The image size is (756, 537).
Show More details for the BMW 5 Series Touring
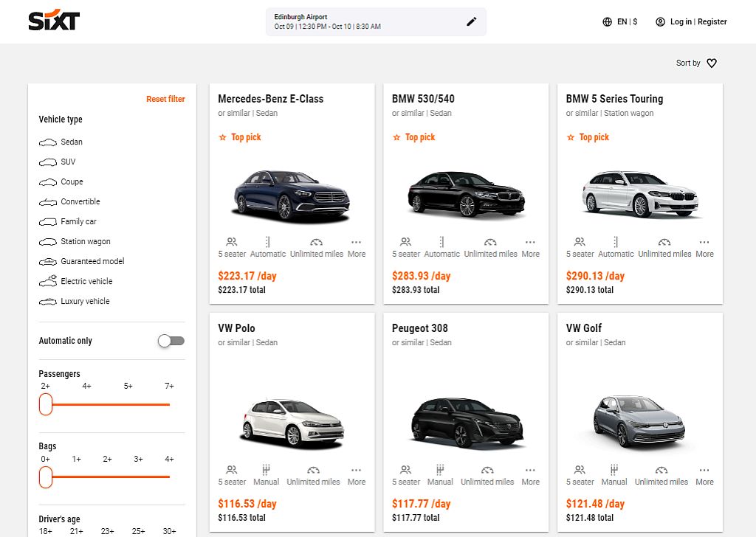[x=704, y=247]
